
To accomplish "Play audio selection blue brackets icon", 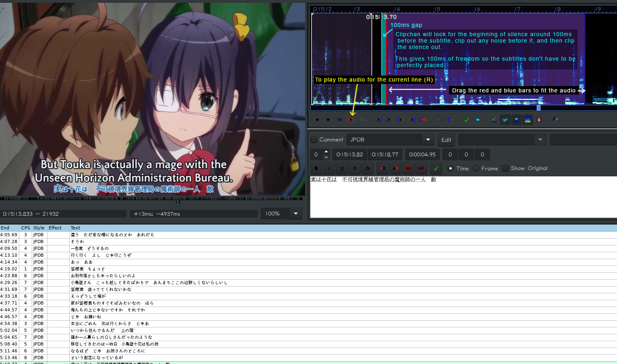I will [340, 120].
